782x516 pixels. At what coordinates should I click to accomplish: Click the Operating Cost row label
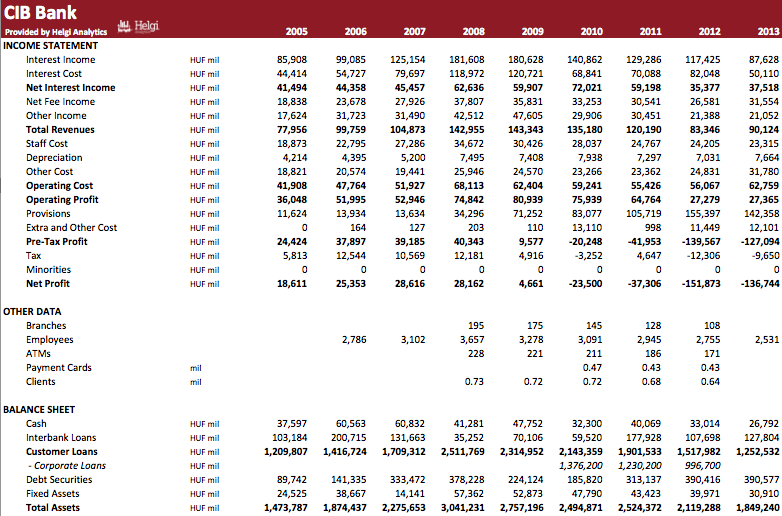(x=59, y=185)
